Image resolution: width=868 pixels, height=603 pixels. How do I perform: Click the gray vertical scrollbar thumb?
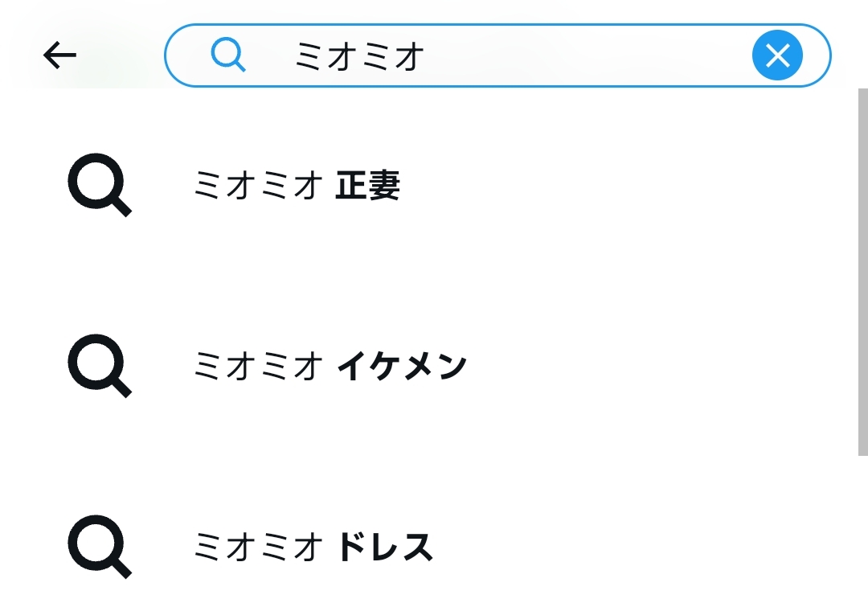coord(863,272)
